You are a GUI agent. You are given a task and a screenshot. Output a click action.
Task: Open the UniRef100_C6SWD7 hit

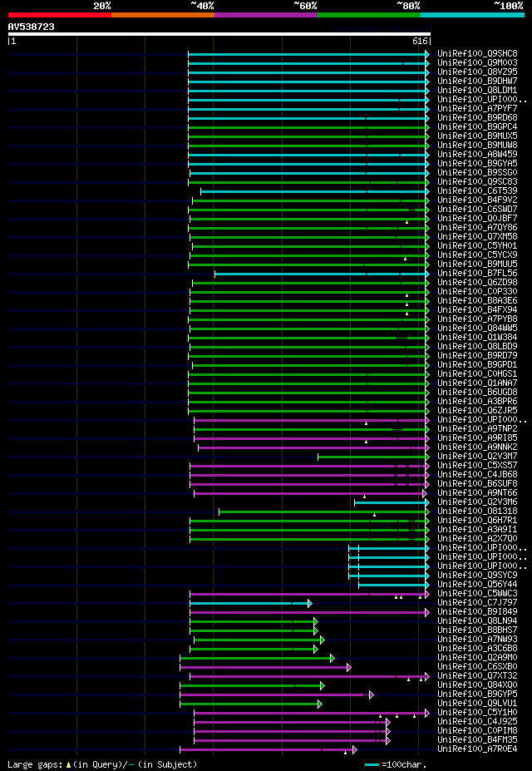coord(477,210)
